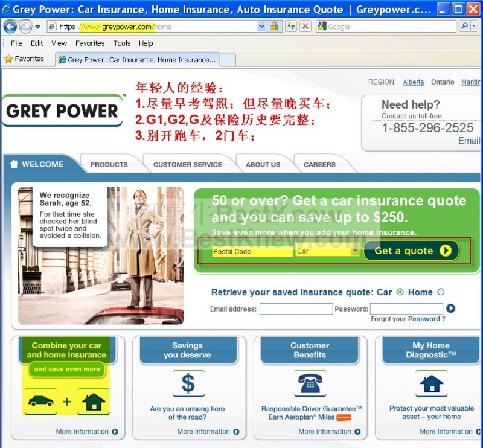Click the Google search provider icon
Viewport: 483px width, 448px height.
pos(322,27)
